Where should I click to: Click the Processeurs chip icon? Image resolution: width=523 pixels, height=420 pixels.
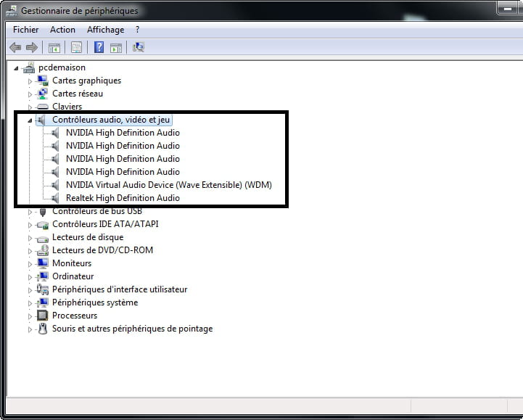pyautogui.click(x=43, y=316)
